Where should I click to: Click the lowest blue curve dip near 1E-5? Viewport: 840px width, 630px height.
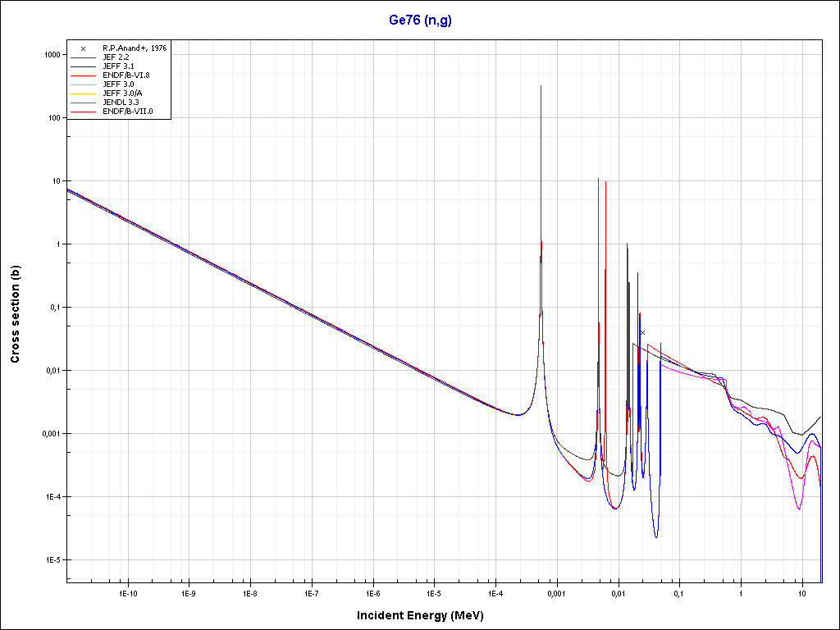656,536
